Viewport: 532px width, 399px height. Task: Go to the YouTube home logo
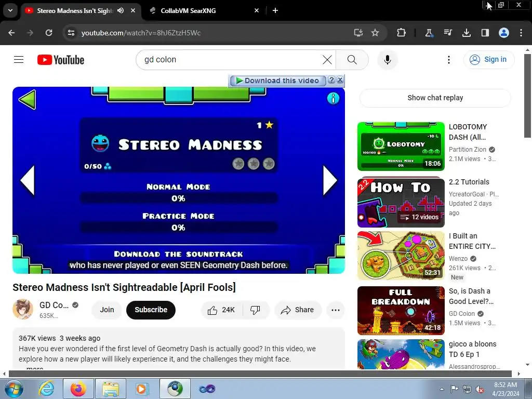pyautogui.click(x=61, y=60)
